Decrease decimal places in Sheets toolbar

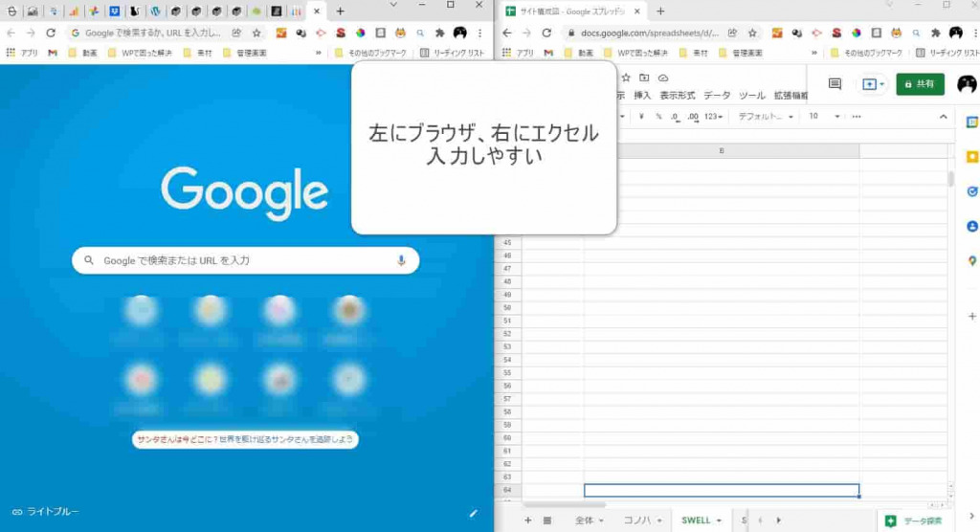coord(675,117)
